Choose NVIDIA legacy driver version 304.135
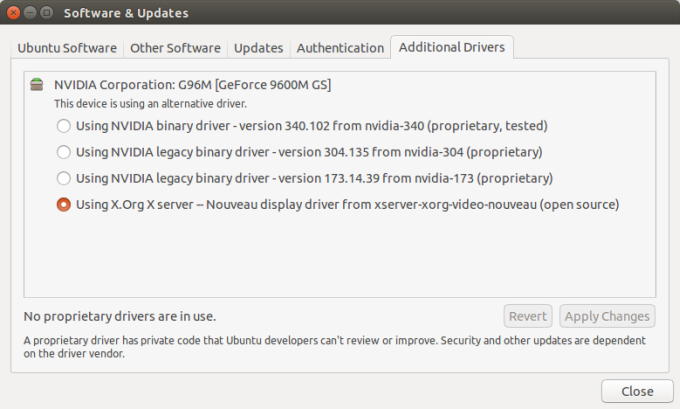Viewport: 680px width, 409px height. click(64, 152)
